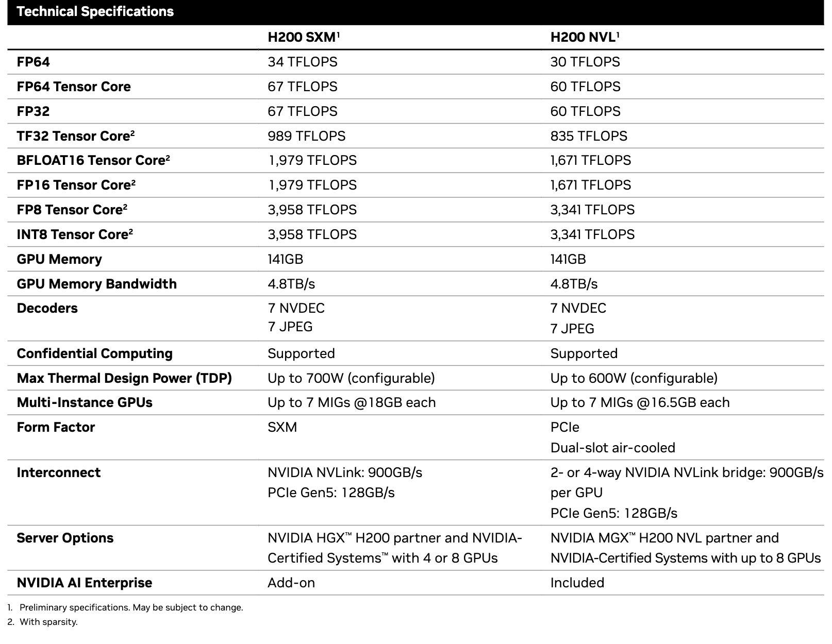The width and height of the screenshot is (832, 644).
Task: Click the Decoders row label
Action: pyautogui.click(x=47, y=308)
